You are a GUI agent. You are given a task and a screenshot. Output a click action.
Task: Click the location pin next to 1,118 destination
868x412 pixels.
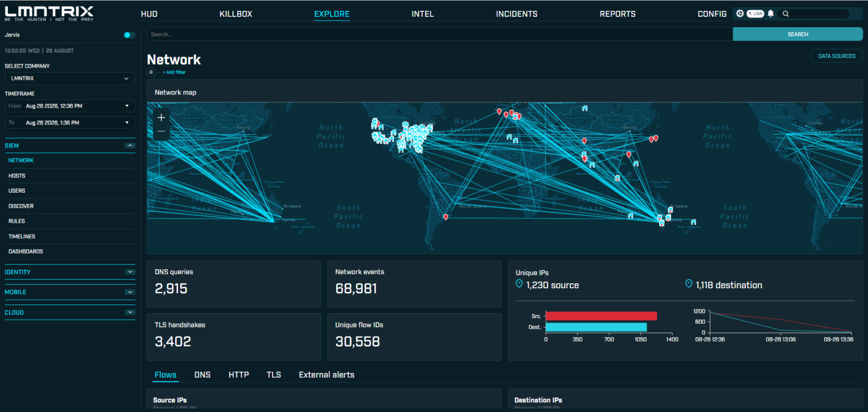[x=689, y=284]
